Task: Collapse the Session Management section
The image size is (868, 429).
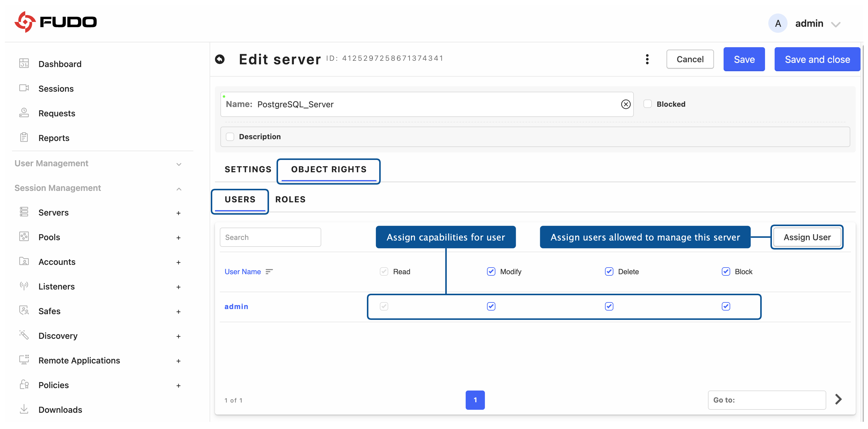Action: pyautogui.click(x=179, y=188)
